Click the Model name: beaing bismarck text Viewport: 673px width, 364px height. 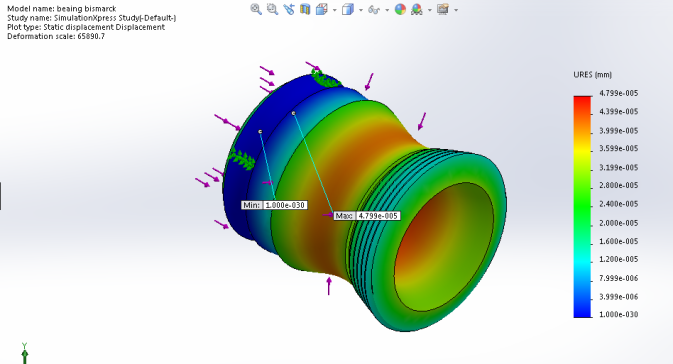click(62, 9)
